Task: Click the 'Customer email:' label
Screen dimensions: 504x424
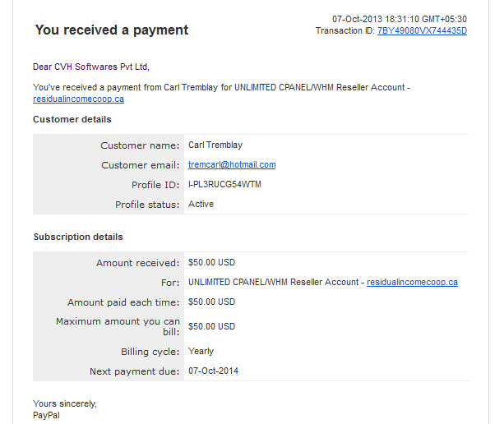Action: click(x=140, y=165)
